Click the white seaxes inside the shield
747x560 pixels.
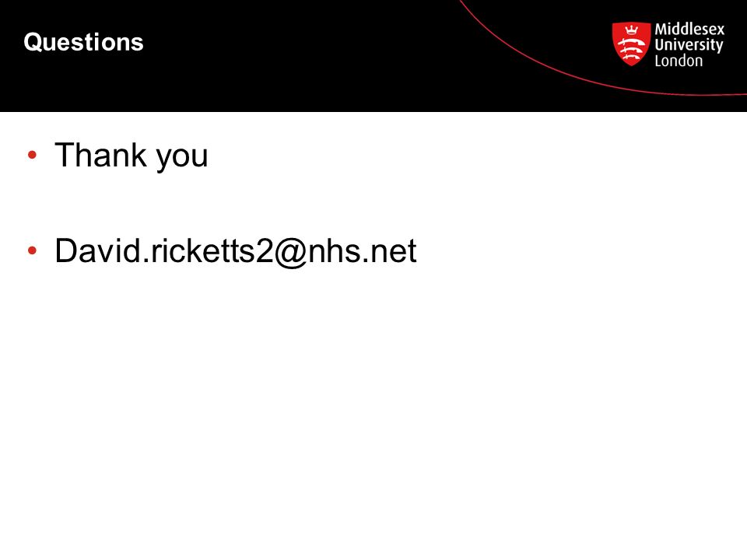(631, 47)
